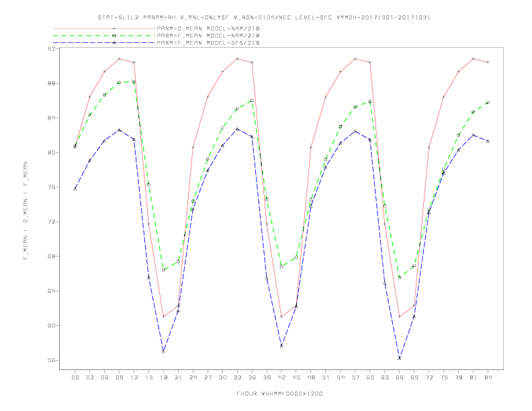The image size is (532, 411).
Task: Click x-axis forecast hour label 36
Action: [x=252, y=377]
